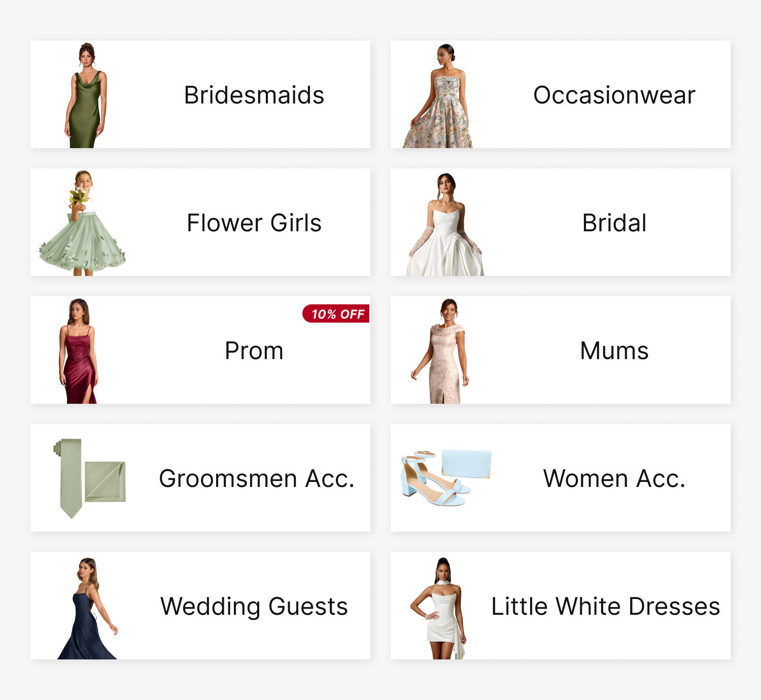Click the blue heels and clutch image
This screenshot has height=700, width=761.
point(446,477)
